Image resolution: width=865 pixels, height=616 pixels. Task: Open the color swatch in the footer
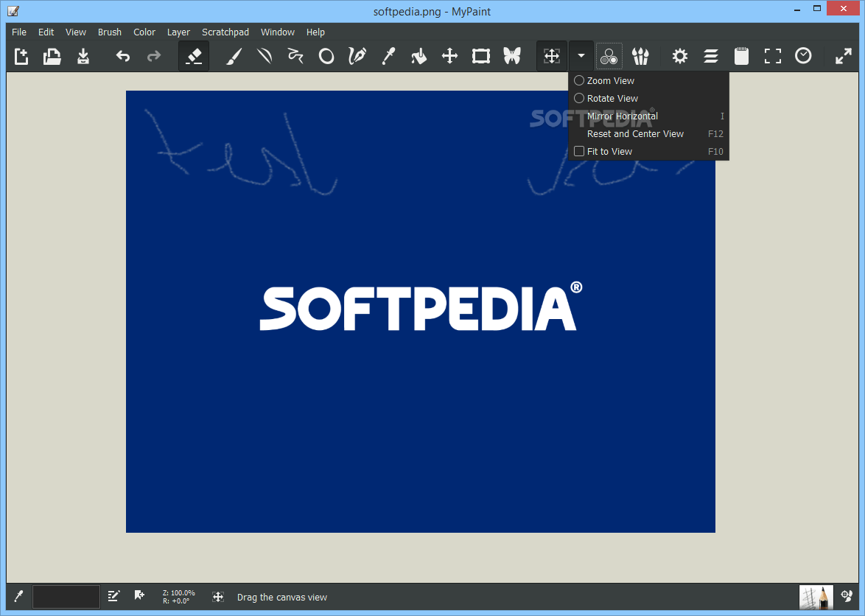tap(66, 597)
